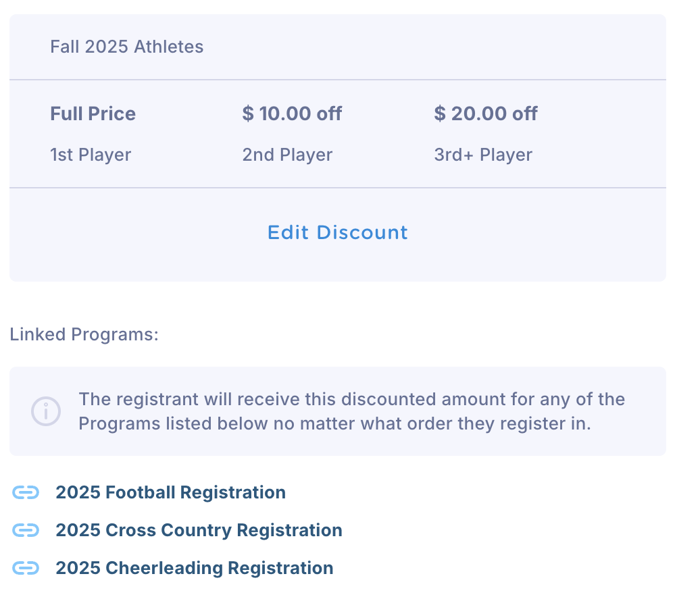The image size is (700, 597).
Task: Select the Fall 2025 Athletes heading
Action: [x=126, y=47]
